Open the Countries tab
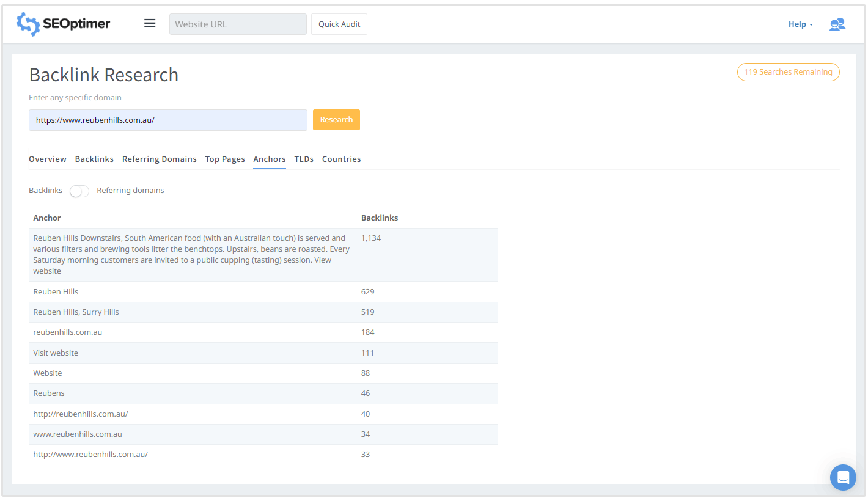 click(341, 159)
